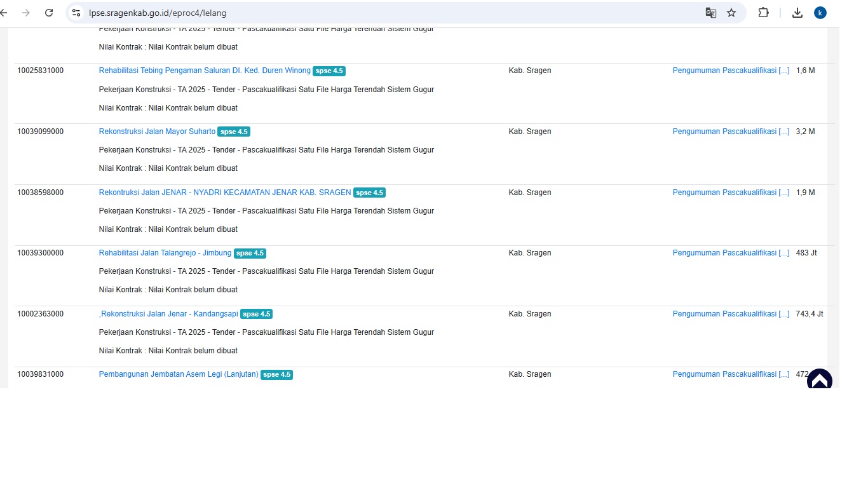The height and width of the screenshot is (488, 868).
Task: Click Kab. Sragen in the Mayor Suharto row
Action: pyautogui.click(x=530, y=132)
